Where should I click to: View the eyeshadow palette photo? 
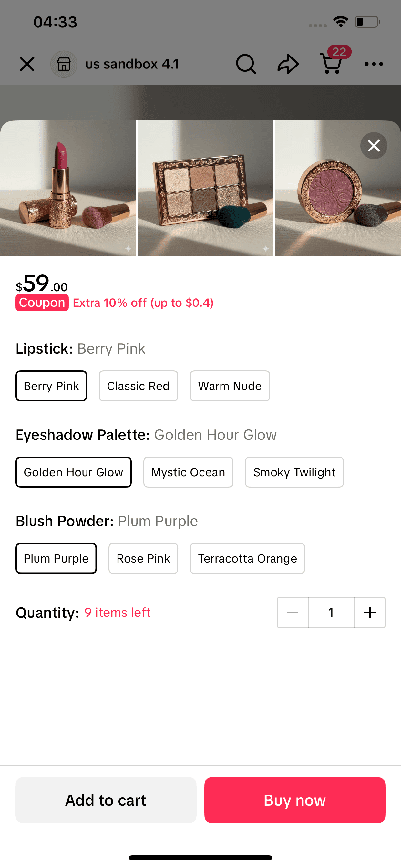pyautogui.click(x=205, y=189)
